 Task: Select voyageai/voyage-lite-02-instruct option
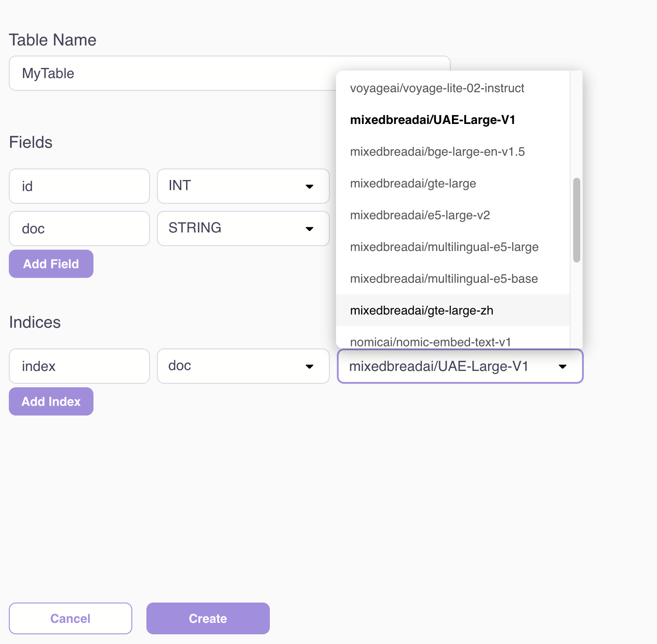pyautogui.click(x=437, y=88)
